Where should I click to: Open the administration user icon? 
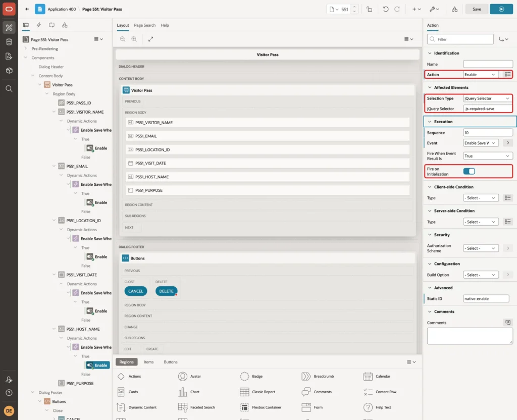tap(9, 380)
